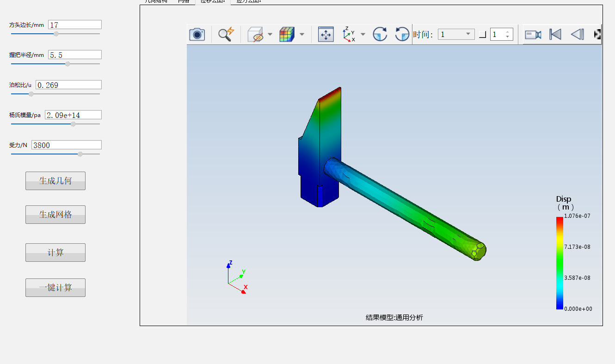The width and height of the screenshot is (615, 364).
Task: Switch to the 网格 tab
Action: [184, 1]
